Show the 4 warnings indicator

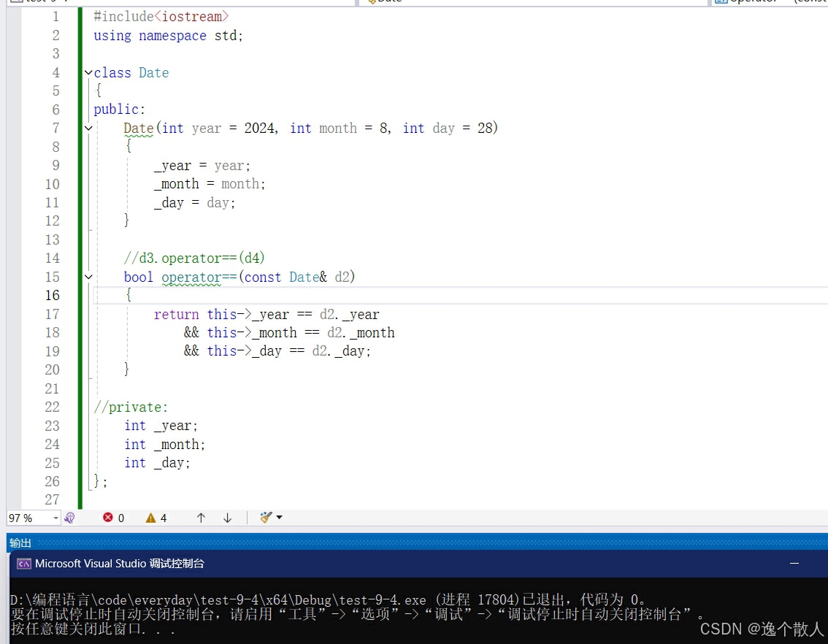coord(156,518)
